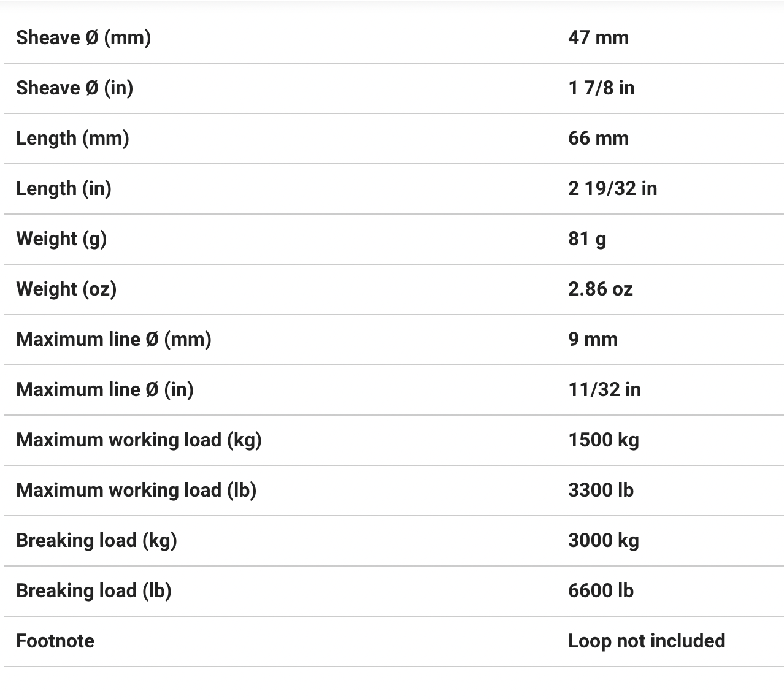Click the Weight (g) label
The image size is (784, 699).
[x=61, y=239]
